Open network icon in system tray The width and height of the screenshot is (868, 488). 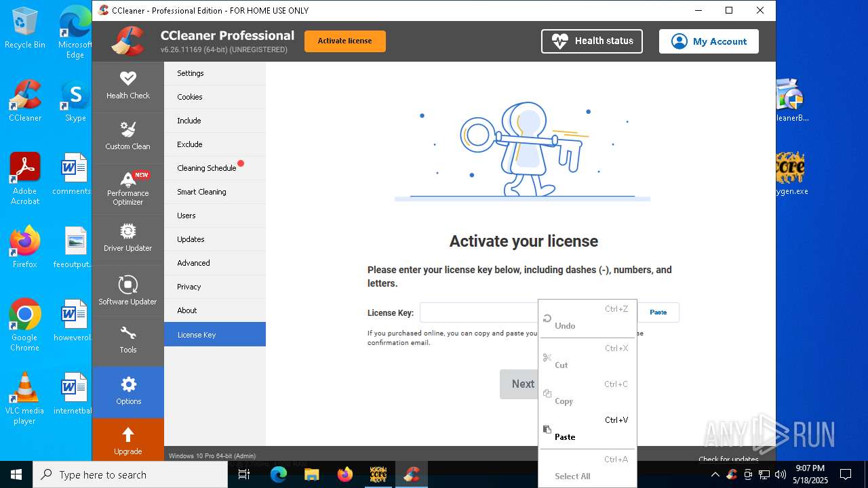(764, 474)
